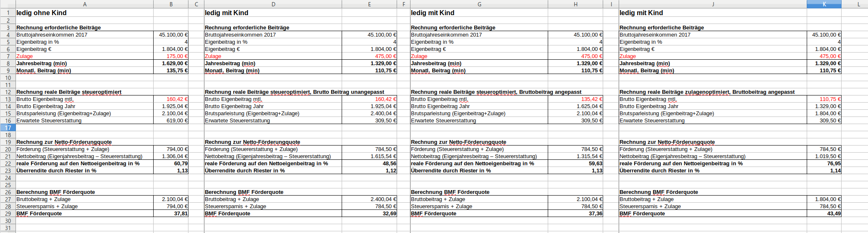Click Nettobeitrag value '1.615,54 €'
868x233 pixels.
(384, 156)
